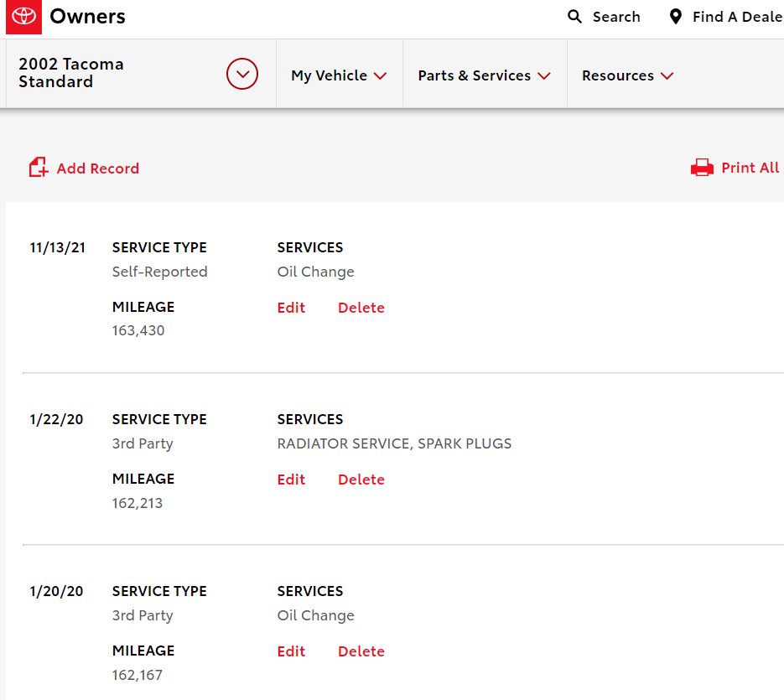Click the 11/13/21 date
784x700 pixels.
click(x=58, y=247)
